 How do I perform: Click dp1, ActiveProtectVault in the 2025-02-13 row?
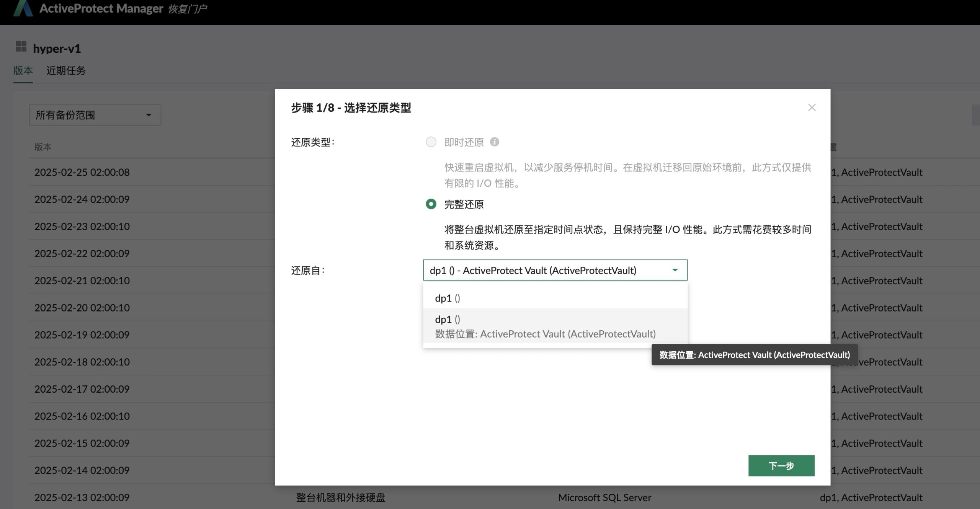pos(871,498)
